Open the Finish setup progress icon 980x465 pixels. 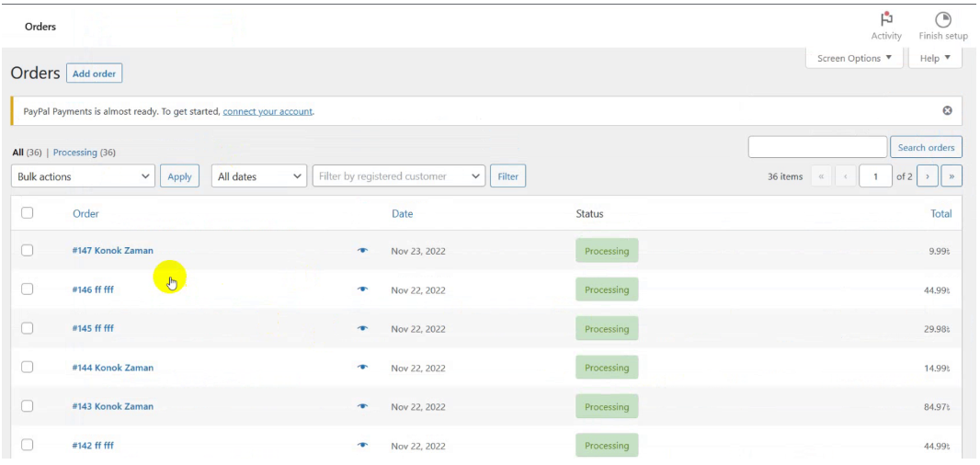click(x=942, y=19)
